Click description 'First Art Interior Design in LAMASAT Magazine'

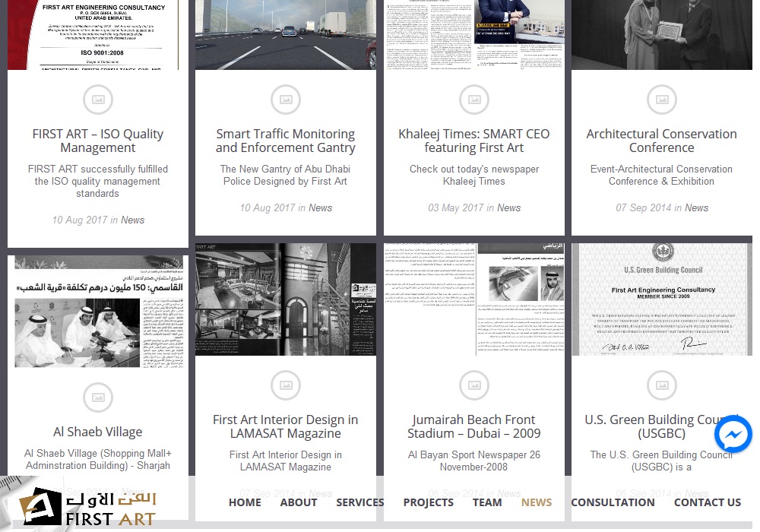point(286,461)
